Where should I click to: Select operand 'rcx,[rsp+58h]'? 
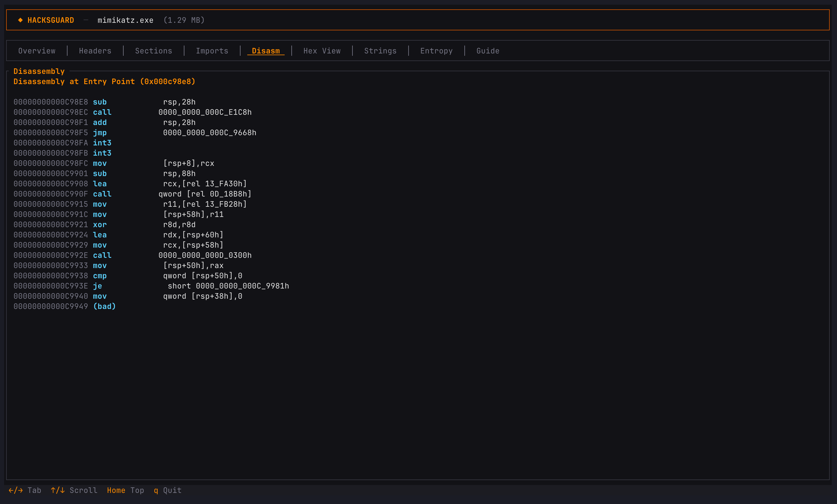click(193, 245)
